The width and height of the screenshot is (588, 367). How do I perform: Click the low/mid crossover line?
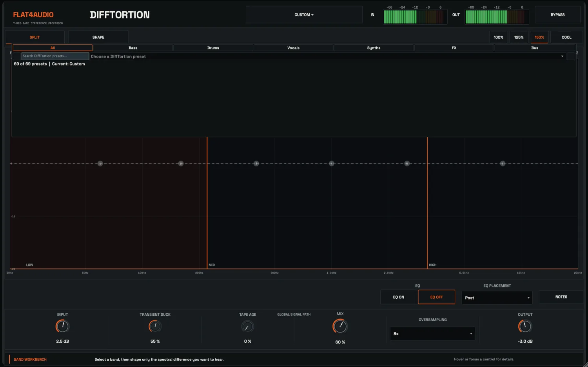(x=207, y=203)
